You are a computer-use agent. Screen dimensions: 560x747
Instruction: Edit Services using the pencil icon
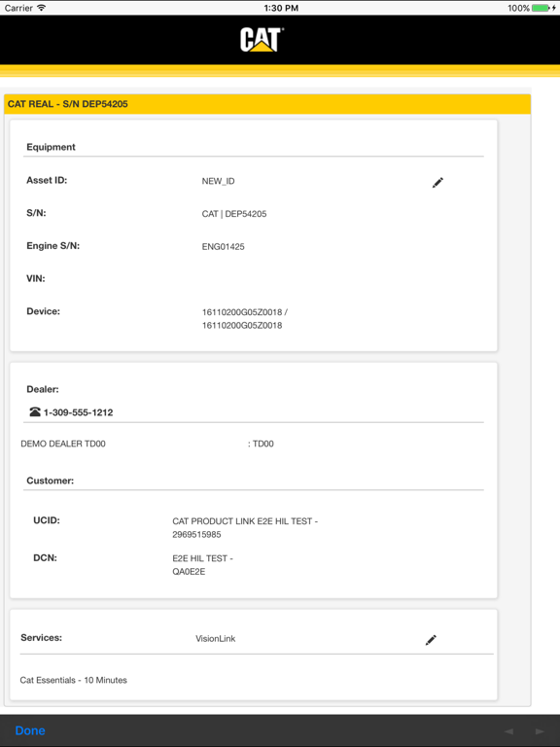(x=431, y=640)
